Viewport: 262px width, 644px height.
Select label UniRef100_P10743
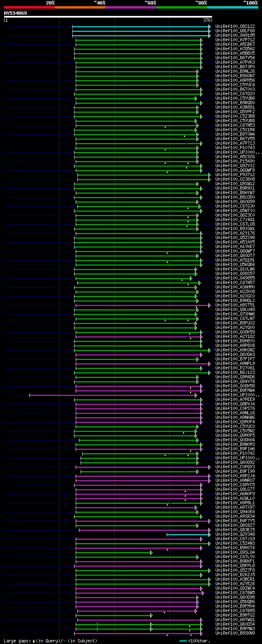pyautogui.click(x=235, y=148)
